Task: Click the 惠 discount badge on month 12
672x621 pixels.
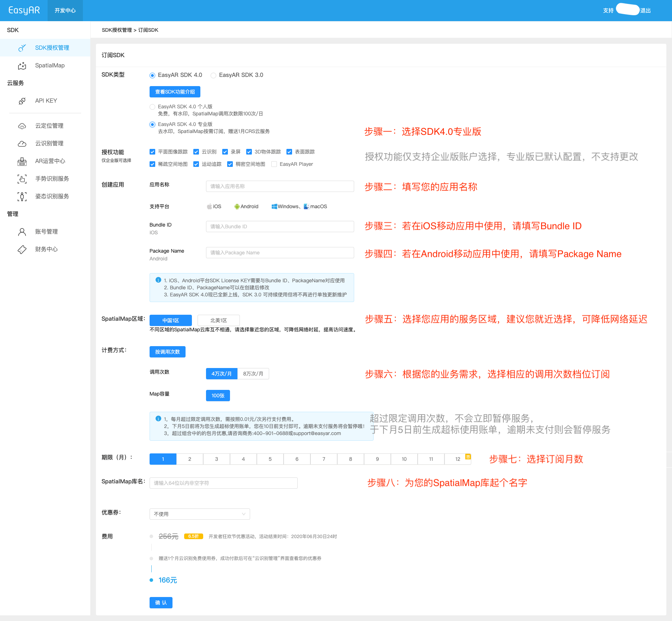Action: tap(468, 457)
